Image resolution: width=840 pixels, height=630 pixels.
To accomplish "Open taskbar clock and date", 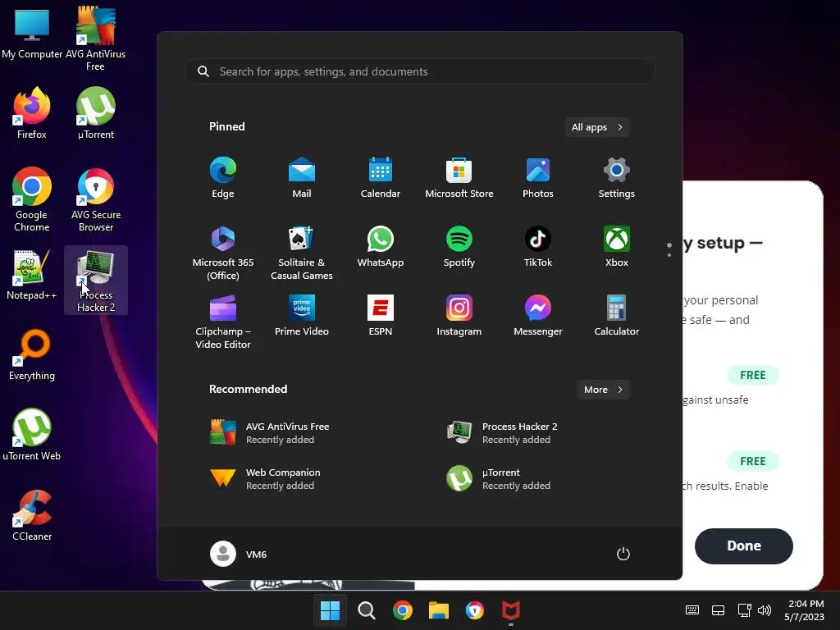I will click(x=804, y=610).
